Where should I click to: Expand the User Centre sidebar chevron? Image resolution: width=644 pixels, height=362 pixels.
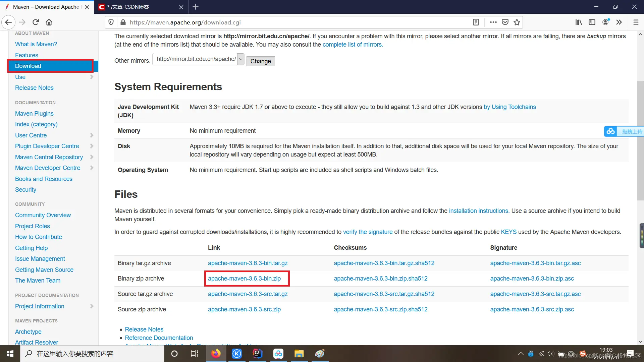pyautogui.click(x=92, y=135)
